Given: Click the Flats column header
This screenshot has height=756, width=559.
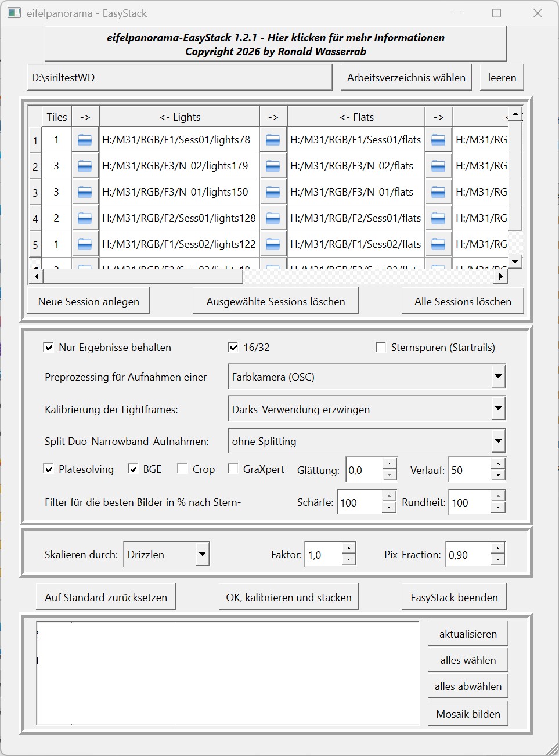Looking at the screenshot, I should pyautogui.click(x=356, y=117).
